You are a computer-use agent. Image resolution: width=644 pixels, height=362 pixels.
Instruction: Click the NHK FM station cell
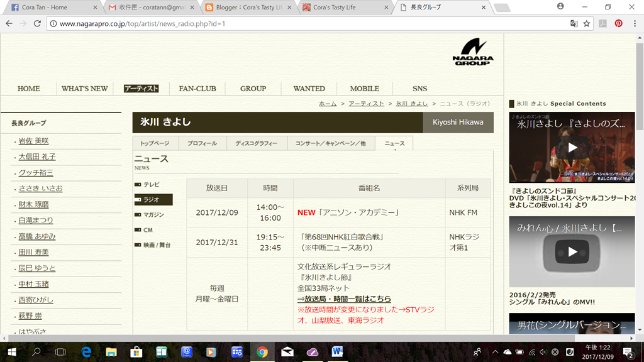point(468,212)
